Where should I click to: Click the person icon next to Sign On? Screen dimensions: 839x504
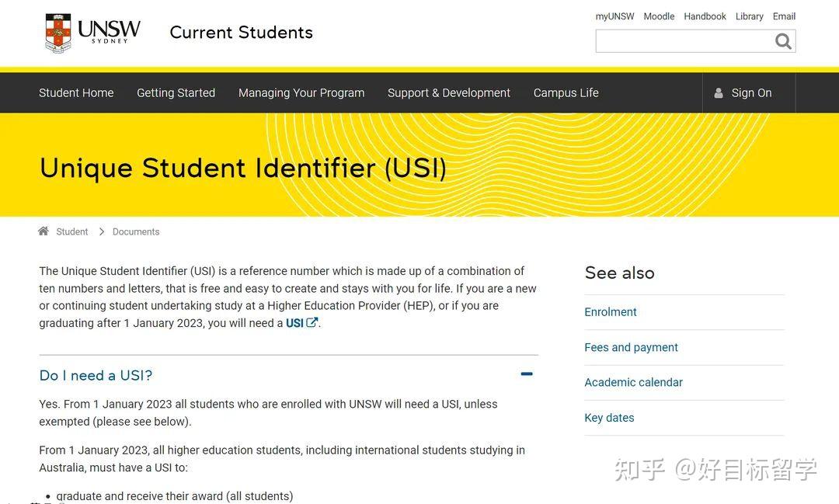pyautogui.click(x=718, y=92)
